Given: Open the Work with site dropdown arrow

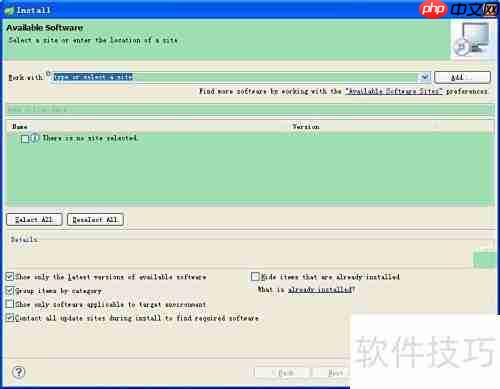Looking at the screenshot, I should tap(424, 77).
